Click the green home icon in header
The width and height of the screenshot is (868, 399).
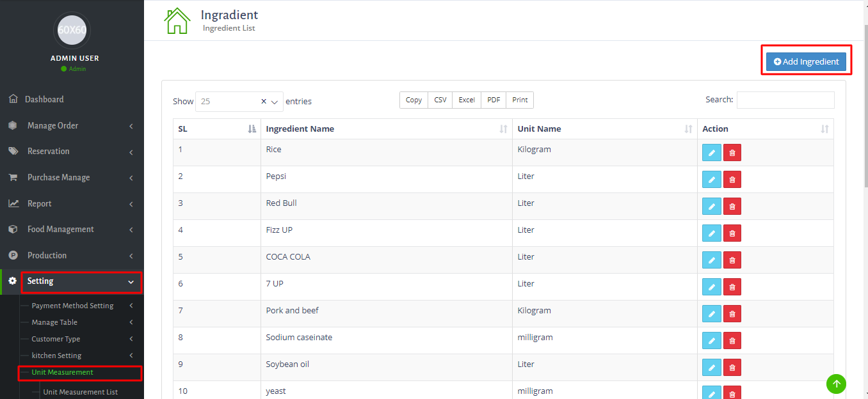pyautogui.click(x=177, y=20)
